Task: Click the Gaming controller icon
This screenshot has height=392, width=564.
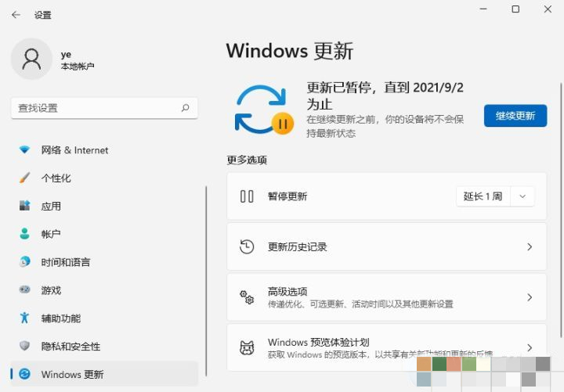Action: point(24,290)
